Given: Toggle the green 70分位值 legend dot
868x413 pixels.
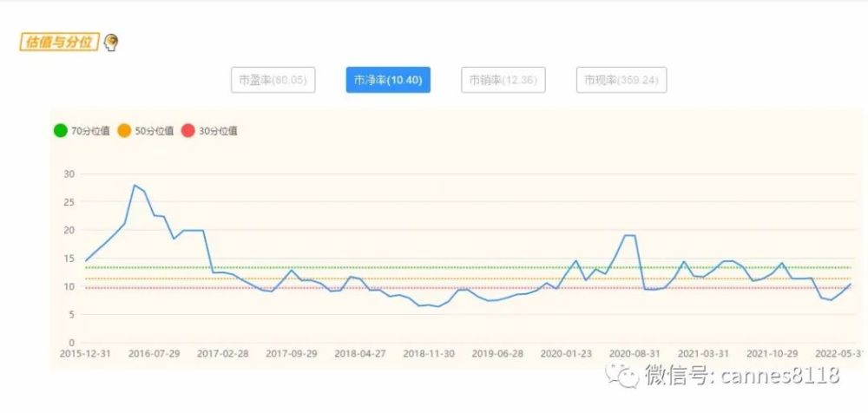Looking at the screenshot, I should click(x=61, y=131).
